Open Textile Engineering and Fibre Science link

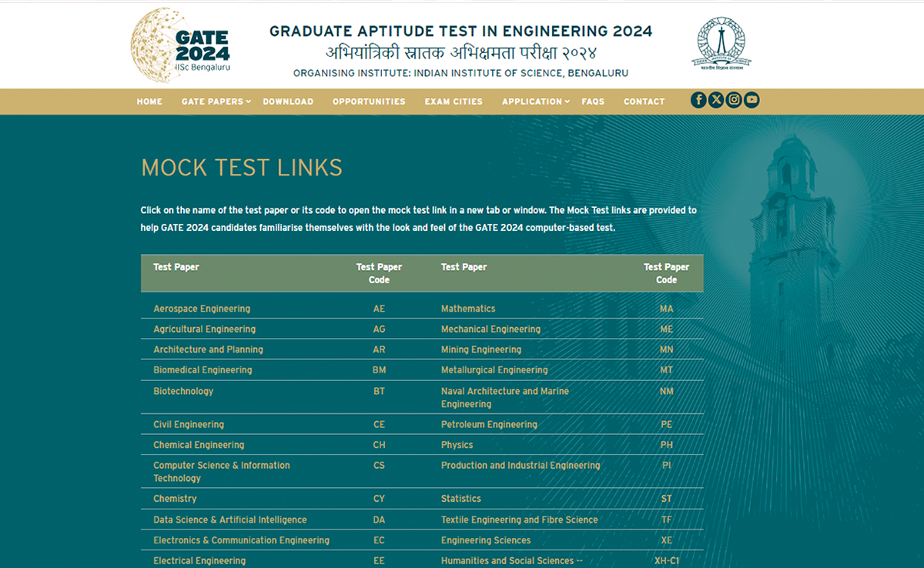click(519, 520)
